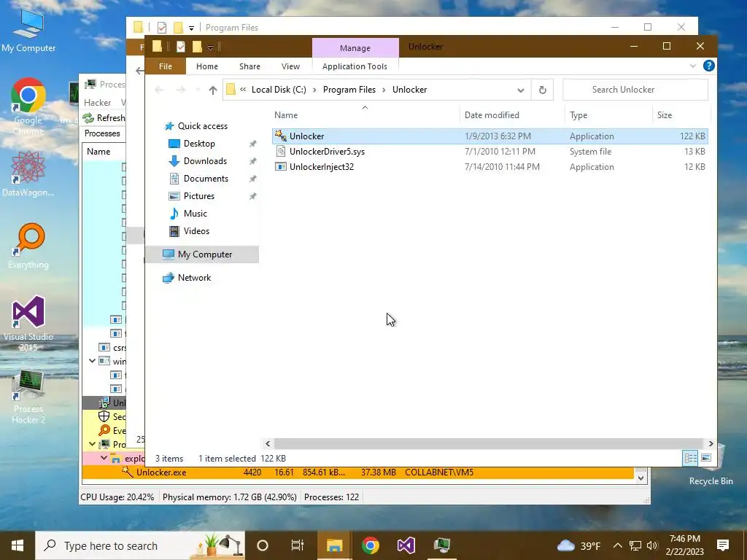
Task: Open Downloads in Quick access sidebar
Action: (205, 161)
